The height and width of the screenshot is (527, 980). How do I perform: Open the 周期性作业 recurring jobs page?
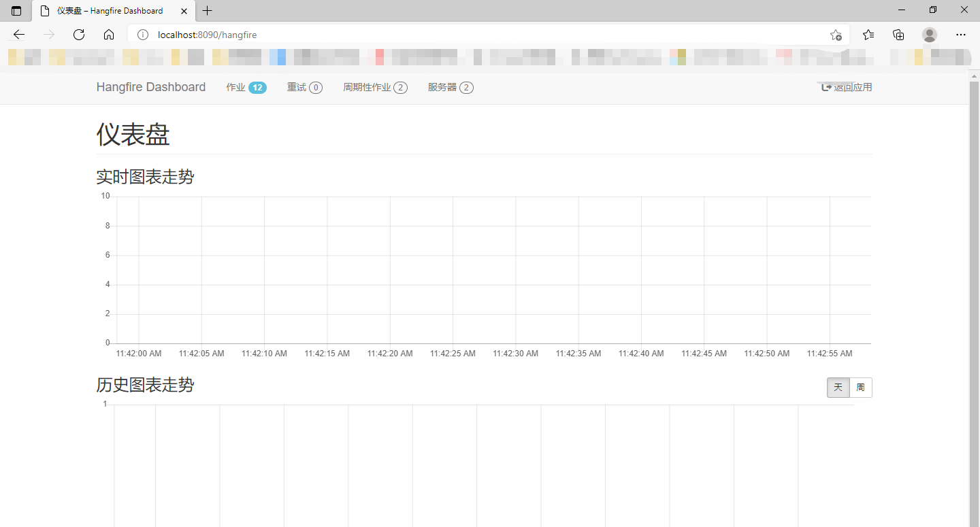point(375,87)
